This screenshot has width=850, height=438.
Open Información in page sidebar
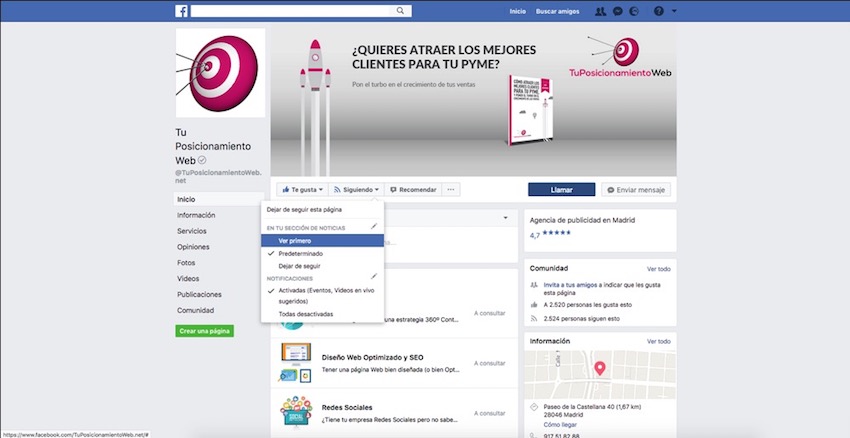tap(196, 215)
